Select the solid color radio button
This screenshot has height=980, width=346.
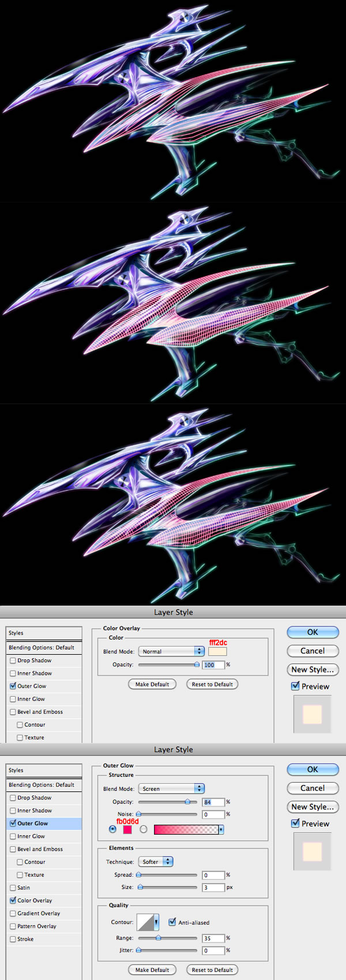coord(112,829)
